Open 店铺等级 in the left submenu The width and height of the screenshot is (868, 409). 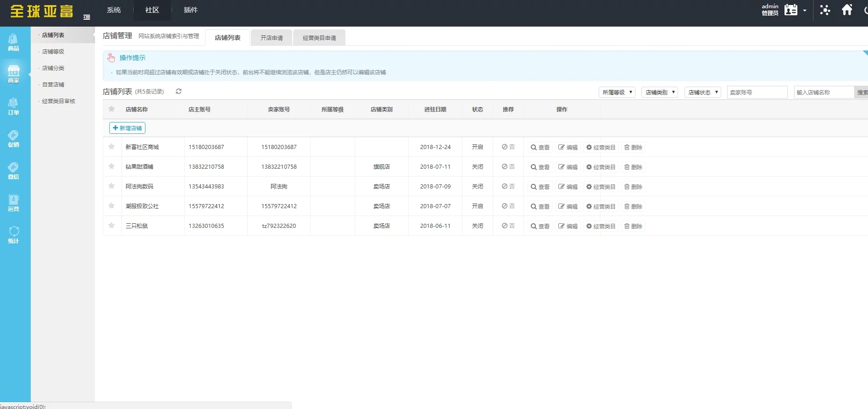tap(53, 52)
